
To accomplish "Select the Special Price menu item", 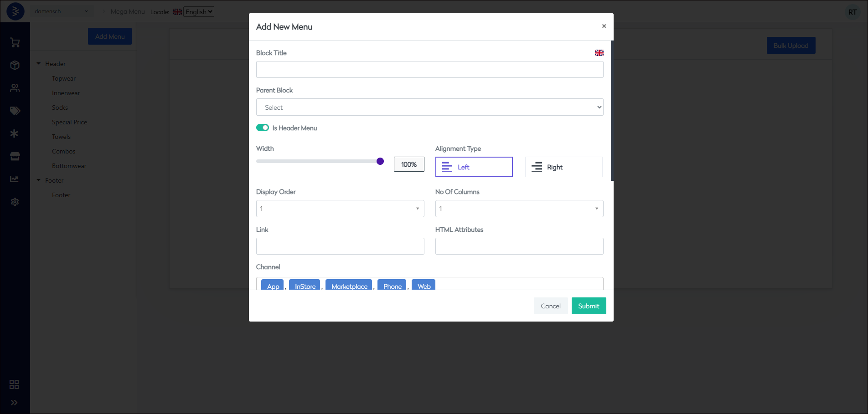I will (69, 122).
